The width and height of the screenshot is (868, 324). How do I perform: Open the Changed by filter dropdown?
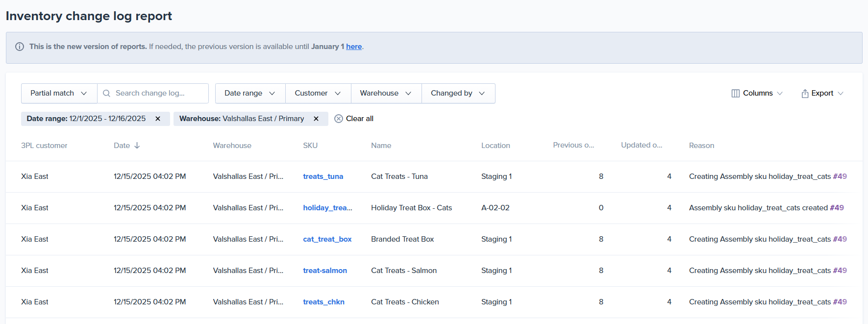coord(458,93)
